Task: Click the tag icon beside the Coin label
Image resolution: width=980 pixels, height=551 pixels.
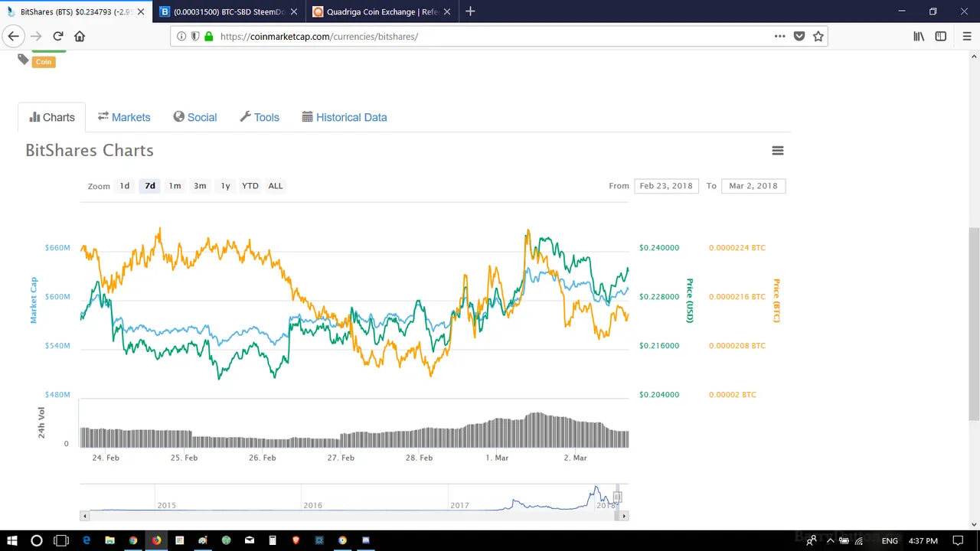Action: click(x=24, y=60)
